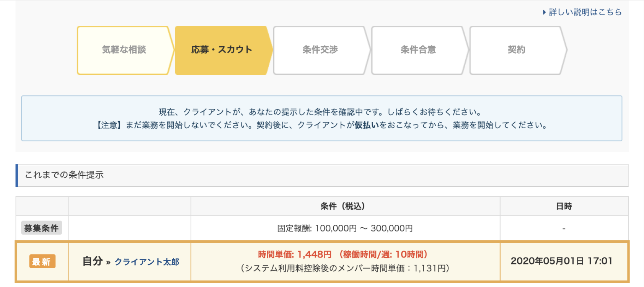Click the » arrow next to 自分
The width and height of the screenshot is (644, 287).
click(108, 262)
